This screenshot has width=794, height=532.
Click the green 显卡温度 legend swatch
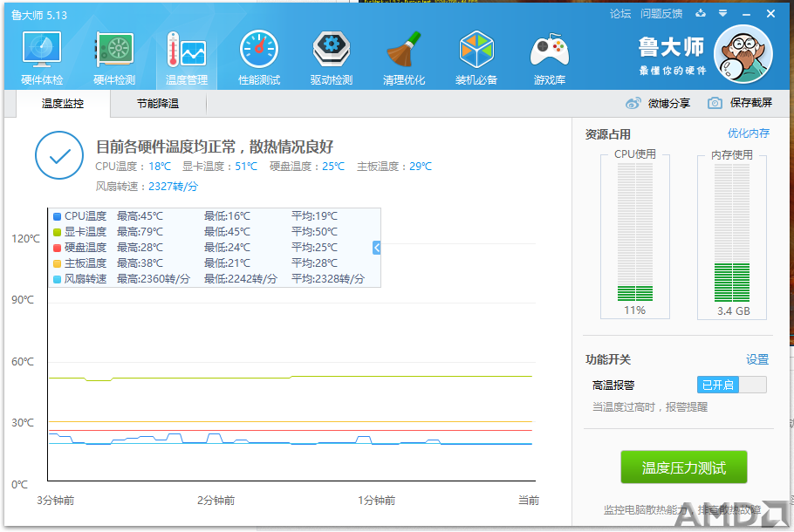click(x=58, y=232)
